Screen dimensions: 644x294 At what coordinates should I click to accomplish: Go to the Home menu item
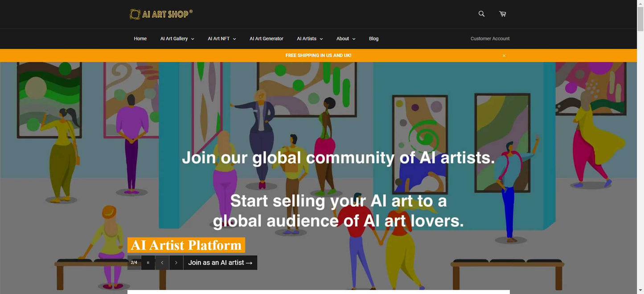140,39
